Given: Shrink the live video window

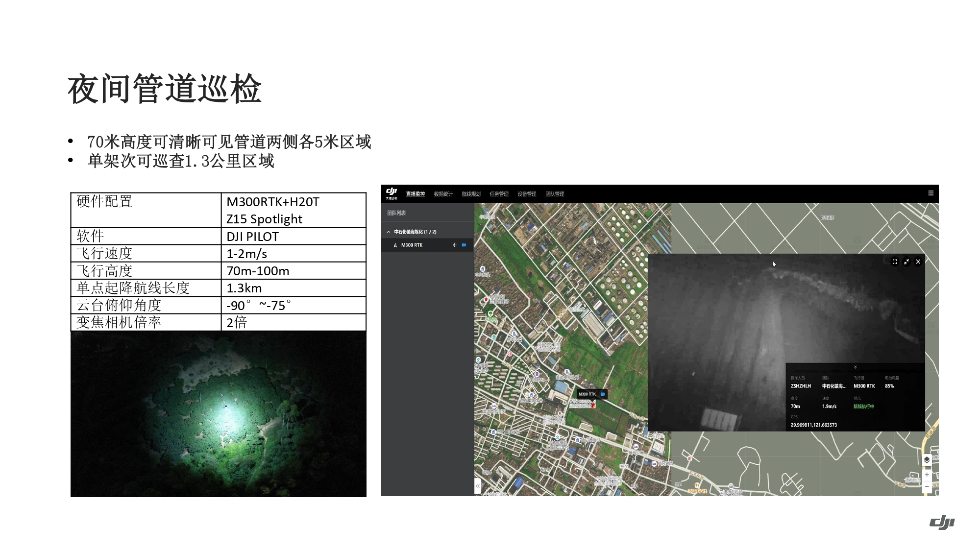Looking at the screenshot, I should pos(906,262).
